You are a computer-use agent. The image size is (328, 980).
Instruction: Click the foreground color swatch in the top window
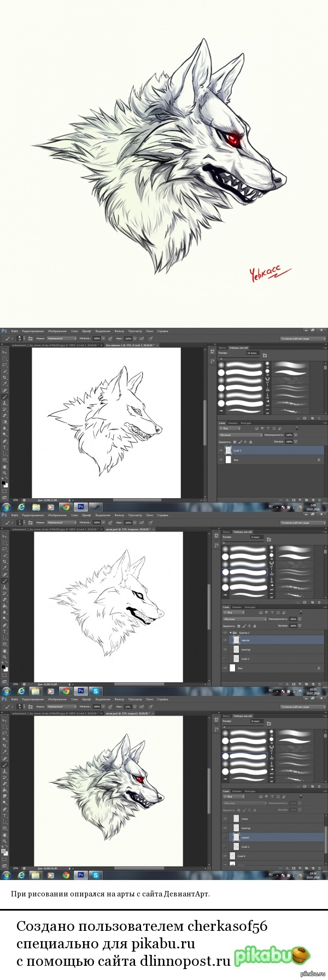coord(3,482)
